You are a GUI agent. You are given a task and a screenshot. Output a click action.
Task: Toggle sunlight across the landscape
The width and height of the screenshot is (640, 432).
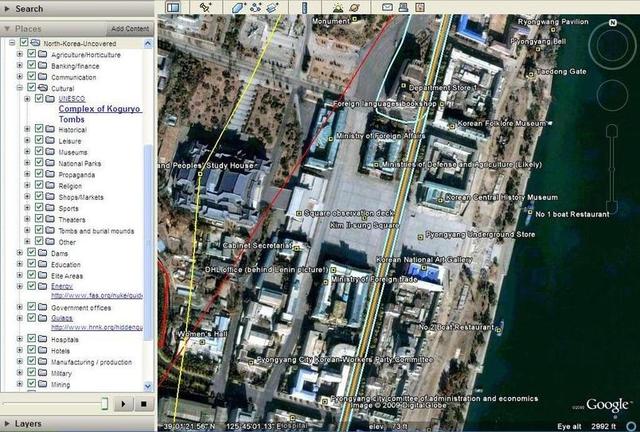(x=338, y=7)
